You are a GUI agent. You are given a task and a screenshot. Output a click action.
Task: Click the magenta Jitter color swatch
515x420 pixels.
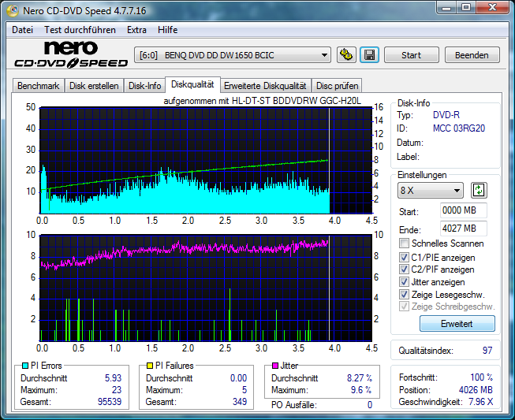(x=274, y=366)
